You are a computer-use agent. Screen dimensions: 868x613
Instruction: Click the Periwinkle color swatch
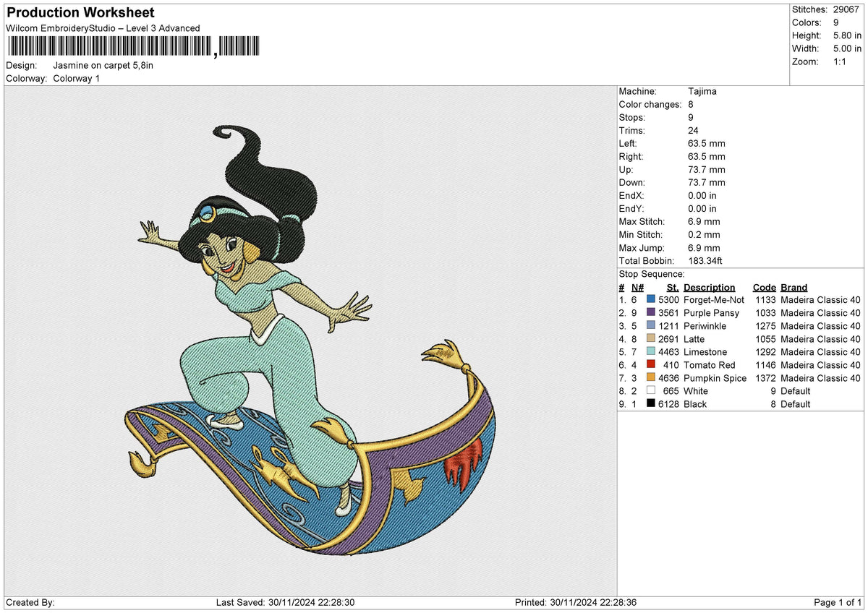point(651,326)
